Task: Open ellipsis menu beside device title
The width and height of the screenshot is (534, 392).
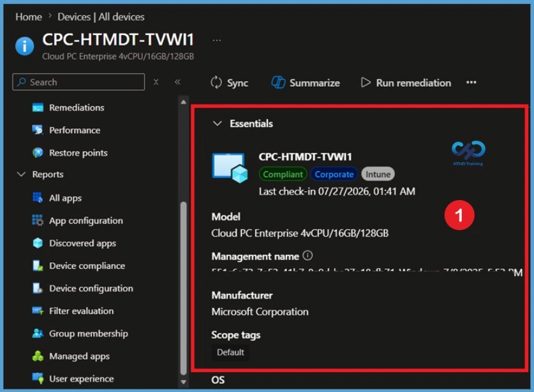Action: point(216,40)
